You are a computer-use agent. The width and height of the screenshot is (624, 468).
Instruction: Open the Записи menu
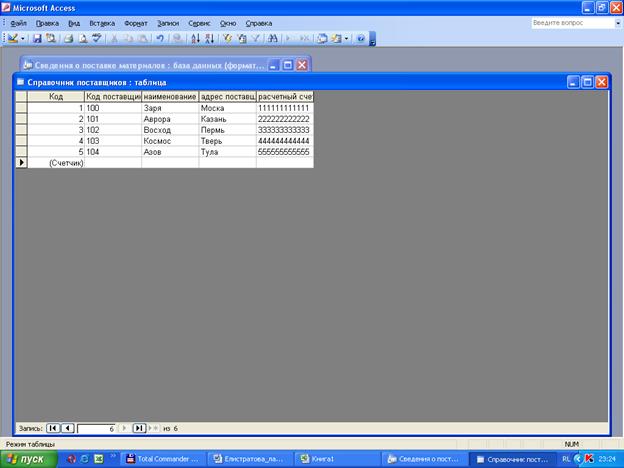(168, 23)
